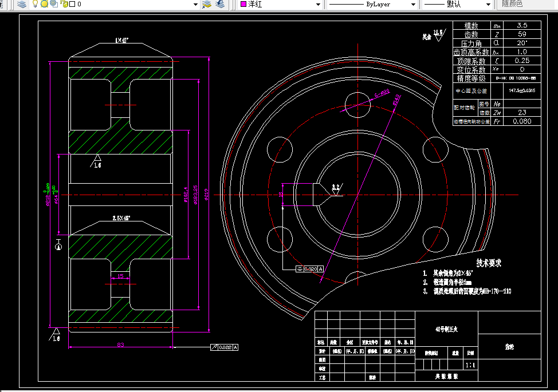Select the 12.5 surface roughness symbol
Screen dimensions: 558x392
click(x=439, y=35)
